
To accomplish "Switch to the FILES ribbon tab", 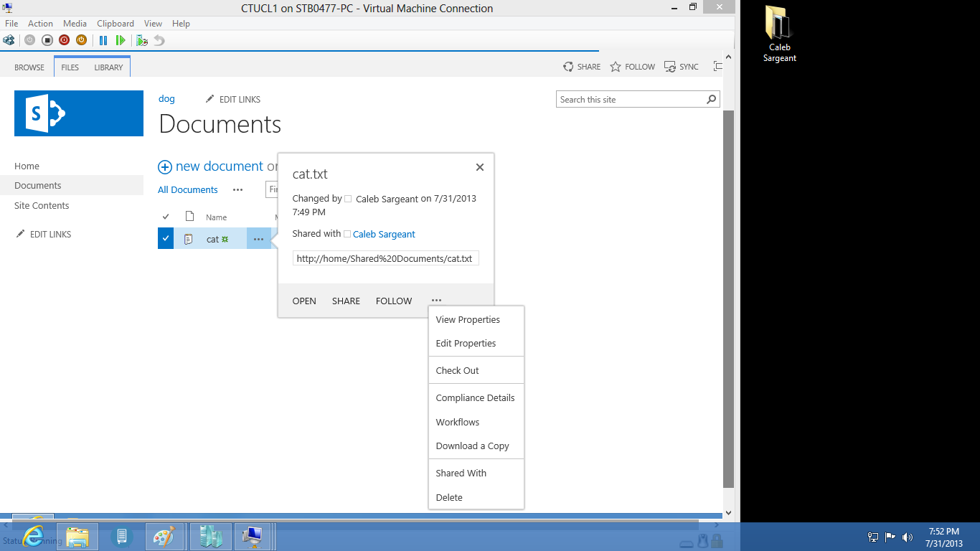I will (x=70, y=67).
